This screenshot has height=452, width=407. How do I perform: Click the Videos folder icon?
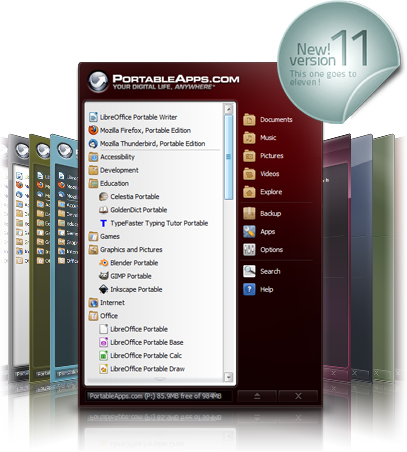pyautogui.click(x=249, y=173)
